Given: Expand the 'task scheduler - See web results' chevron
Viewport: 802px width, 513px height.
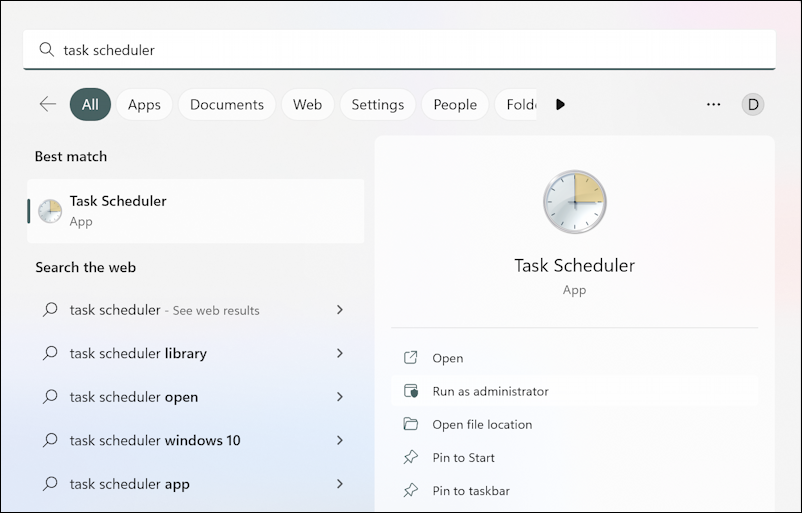Looking at the screenshot, I should pos(340,309).
